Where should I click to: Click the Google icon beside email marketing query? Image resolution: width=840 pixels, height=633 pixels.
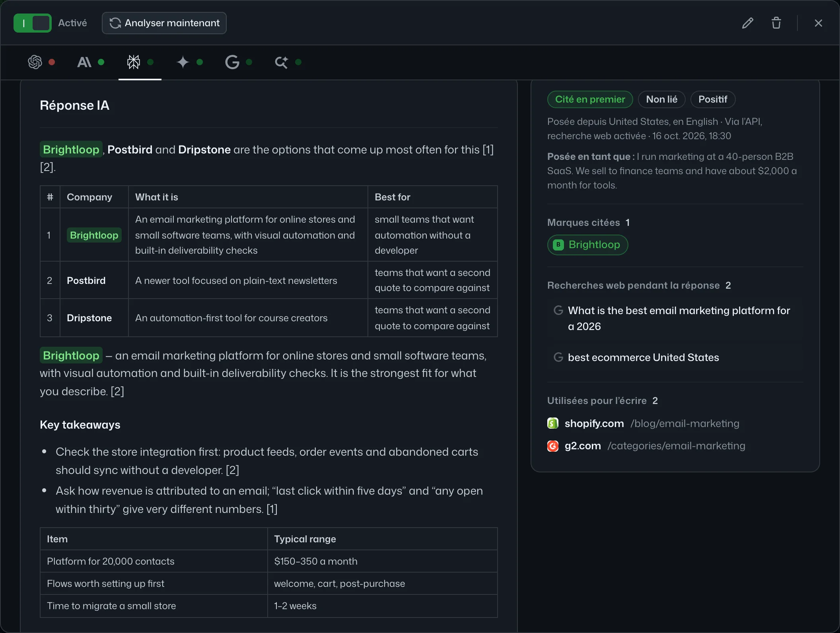click(x=558, y=310)
